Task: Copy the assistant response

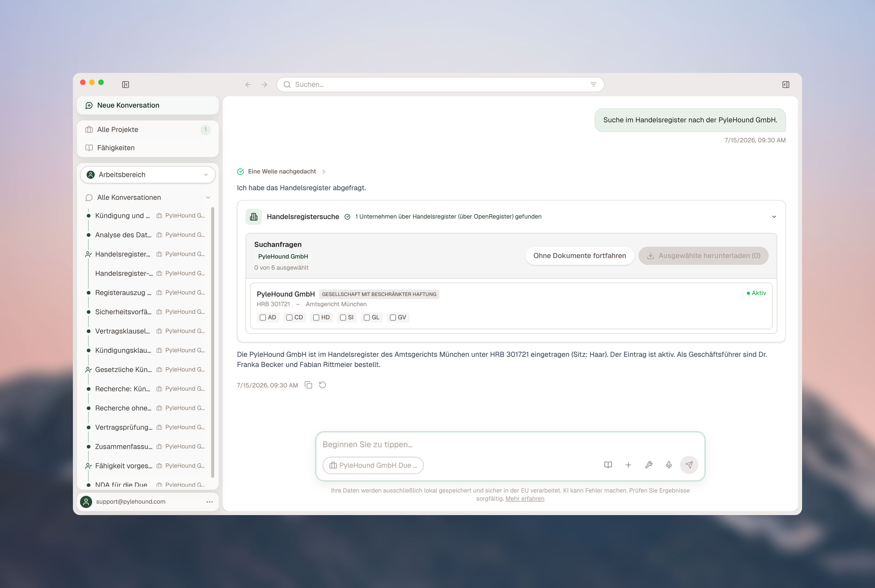Action: point(309,385)
